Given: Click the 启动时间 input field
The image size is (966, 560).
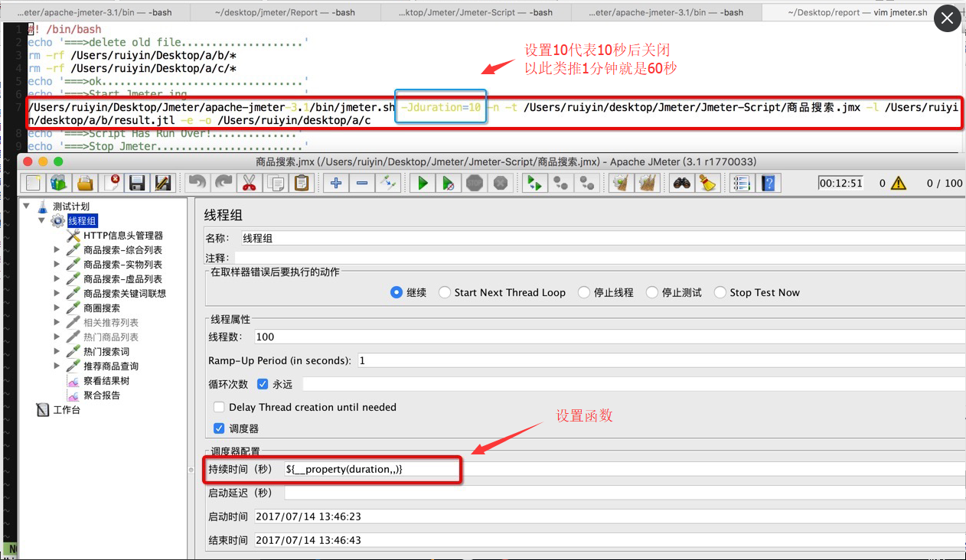Looking at the screenshot, I should tap(609, 516).
